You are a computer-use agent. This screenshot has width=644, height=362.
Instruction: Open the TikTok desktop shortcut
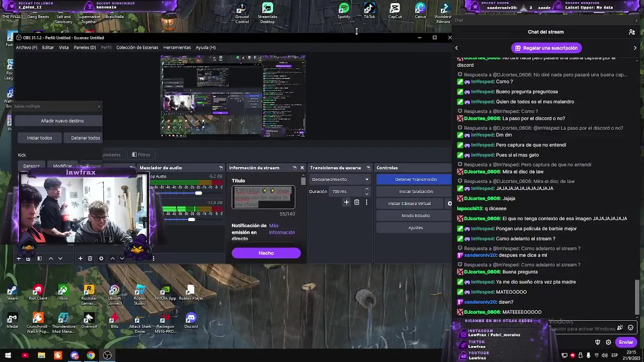click(x=369, y=11)
